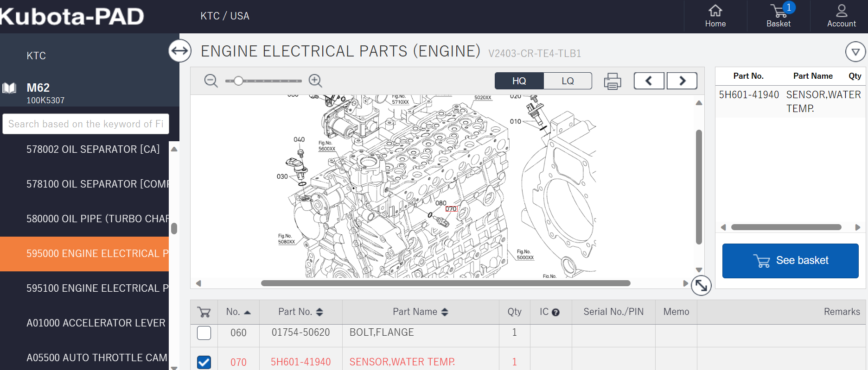
Task: Click part callout 030 in diagram
Action: pyautogui.click(x=282, y=176)
